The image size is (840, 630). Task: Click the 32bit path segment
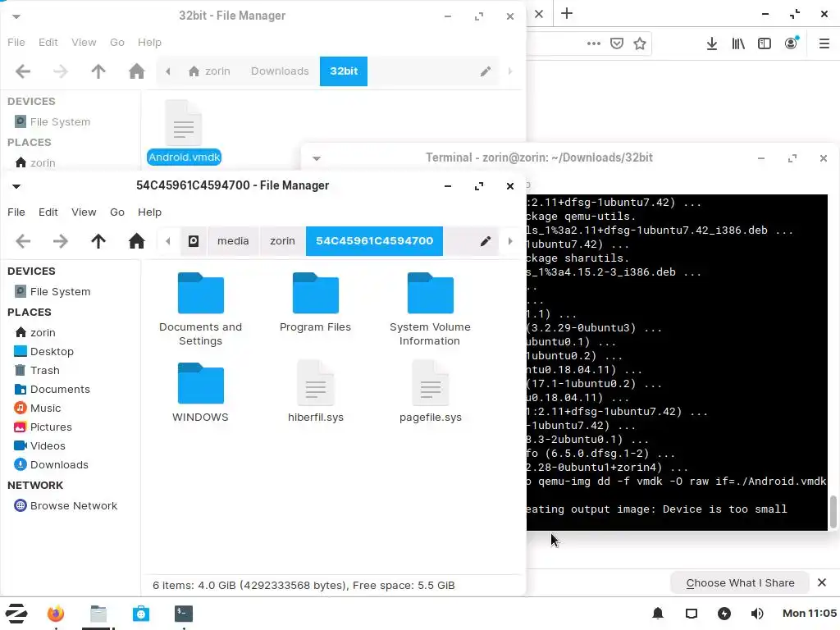point(344,71)
